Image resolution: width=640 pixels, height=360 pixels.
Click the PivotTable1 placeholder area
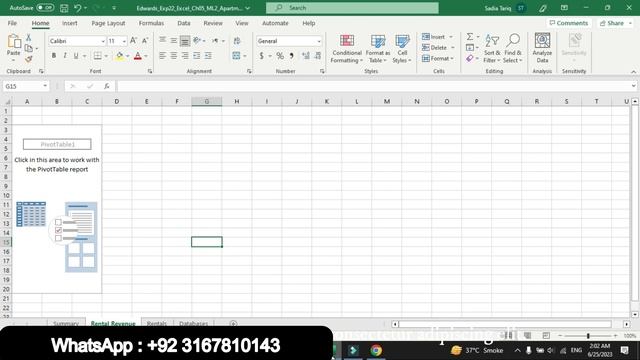click(x=57, y=144)
